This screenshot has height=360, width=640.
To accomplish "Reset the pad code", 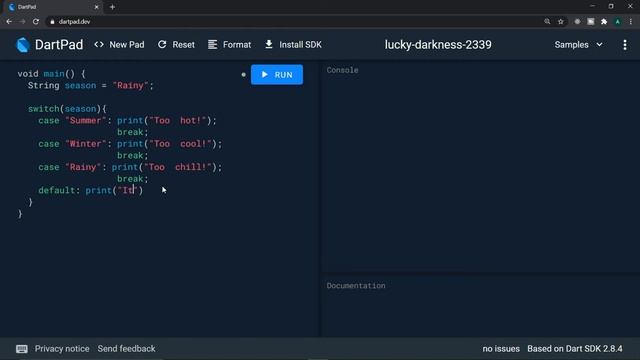I will coord(176,44).
